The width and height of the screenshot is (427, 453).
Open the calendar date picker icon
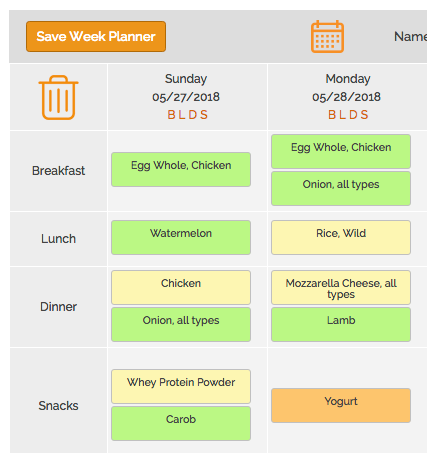coord(327,36)
